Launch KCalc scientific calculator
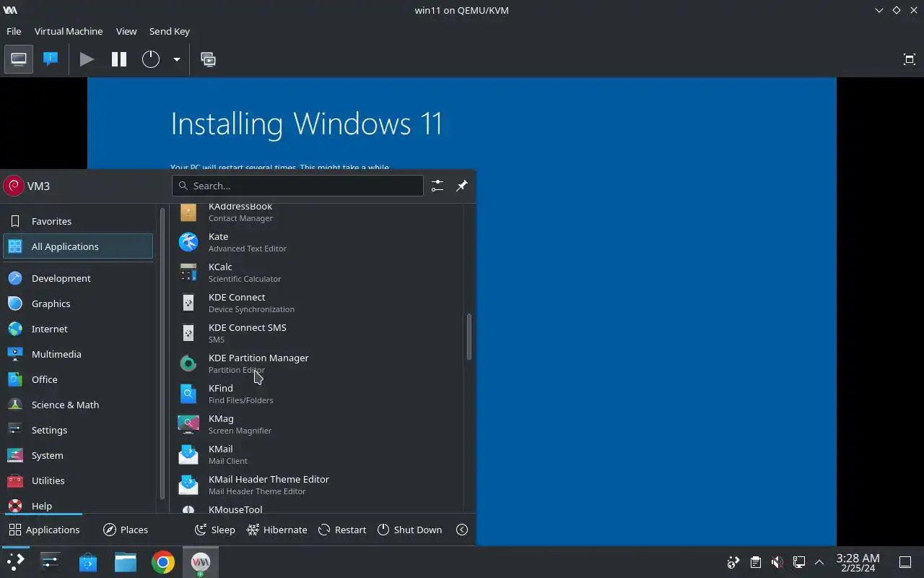 pos(316,272)
